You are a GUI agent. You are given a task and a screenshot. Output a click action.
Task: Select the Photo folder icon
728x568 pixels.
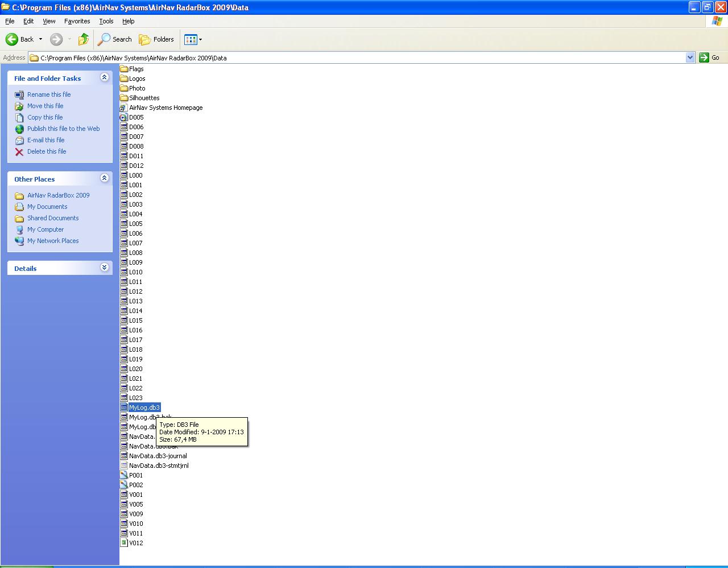(124, 88)
